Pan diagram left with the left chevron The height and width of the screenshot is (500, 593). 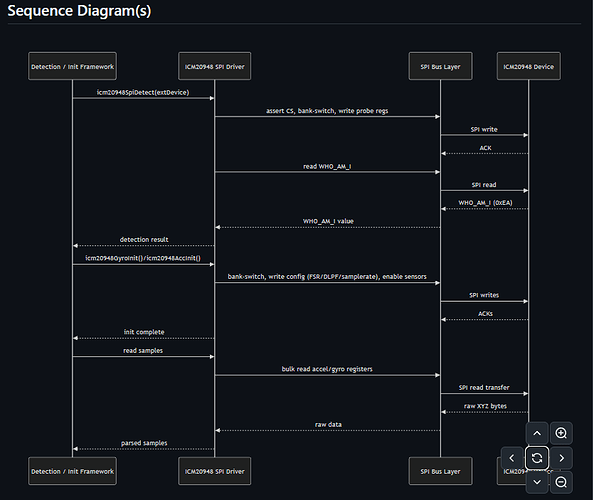pos(512,458)
